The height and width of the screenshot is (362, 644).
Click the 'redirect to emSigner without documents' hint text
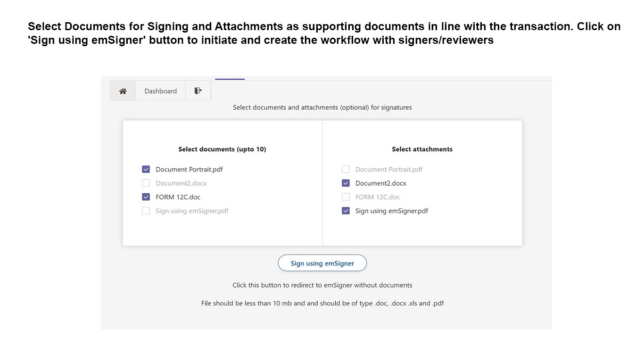(322, 285)
